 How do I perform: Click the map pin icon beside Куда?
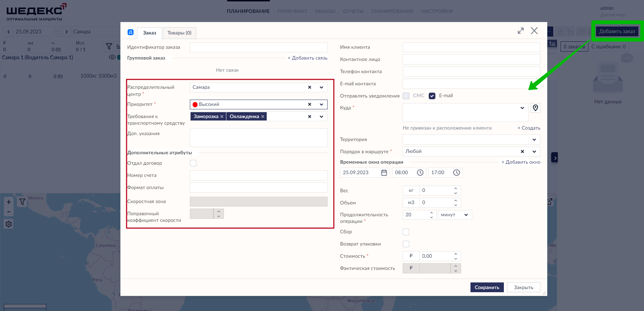[x=536, y=108]
